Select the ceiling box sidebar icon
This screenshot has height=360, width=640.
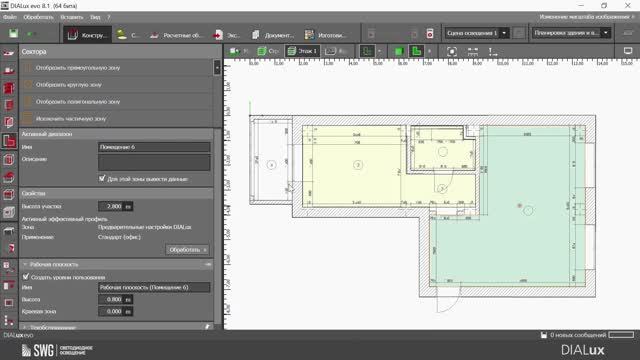pos(9,194)
